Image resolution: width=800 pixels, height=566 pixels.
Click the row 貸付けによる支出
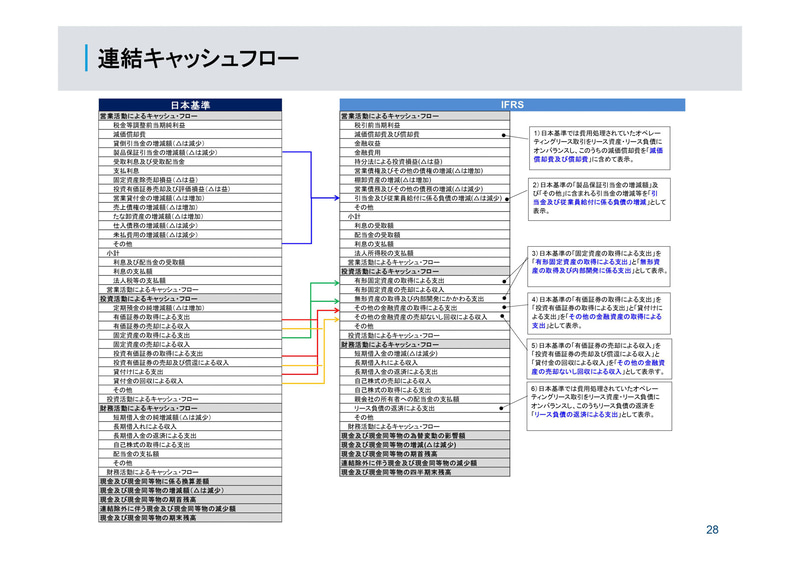point(190,372)
